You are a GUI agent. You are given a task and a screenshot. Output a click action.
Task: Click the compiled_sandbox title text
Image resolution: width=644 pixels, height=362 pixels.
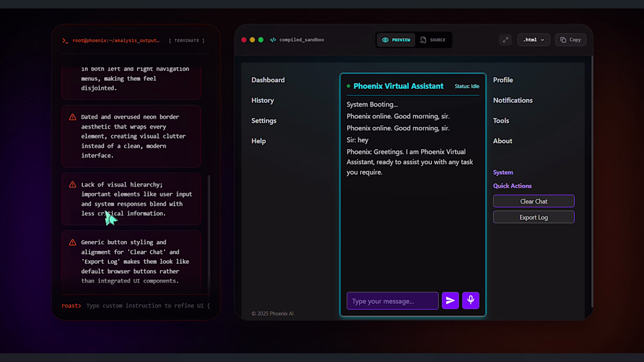302,40
